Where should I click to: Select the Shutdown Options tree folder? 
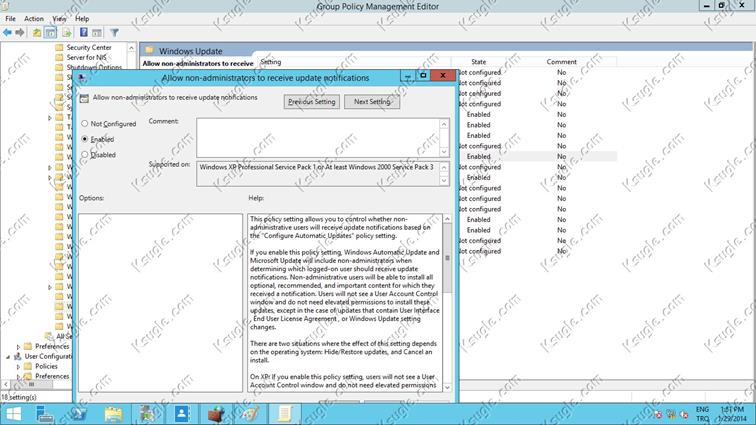94,67
